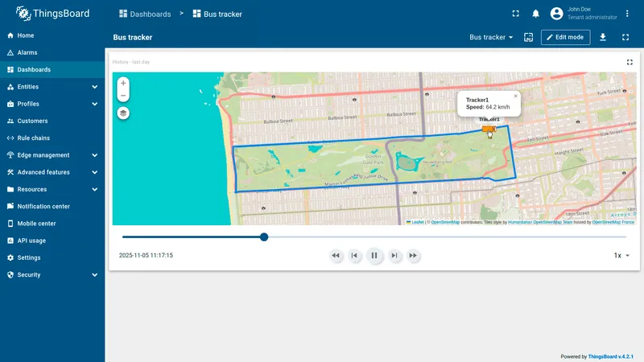Open the Mobile center page
This screenshot has height=362, width=644.
click(x=52, y=224)
